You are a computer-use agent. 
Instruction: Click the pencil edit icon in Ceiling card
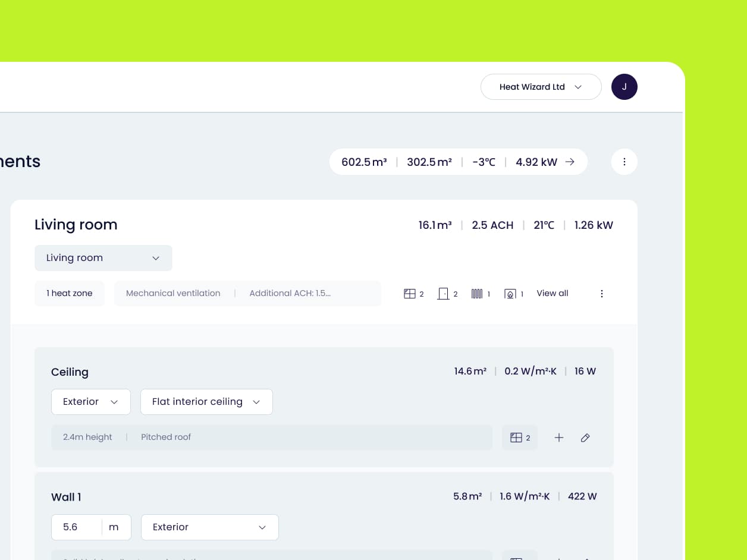coord(585,438)
